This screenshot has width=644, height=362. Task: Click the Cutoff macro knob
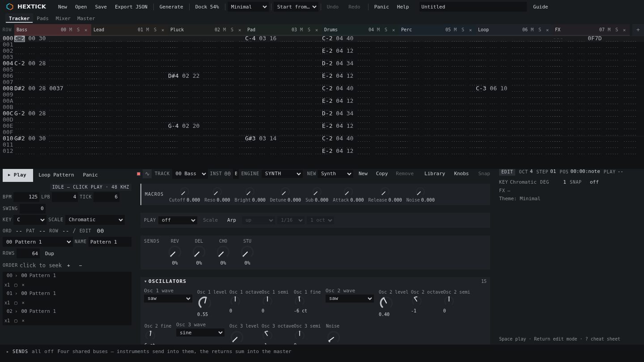(x=184, y=192)
